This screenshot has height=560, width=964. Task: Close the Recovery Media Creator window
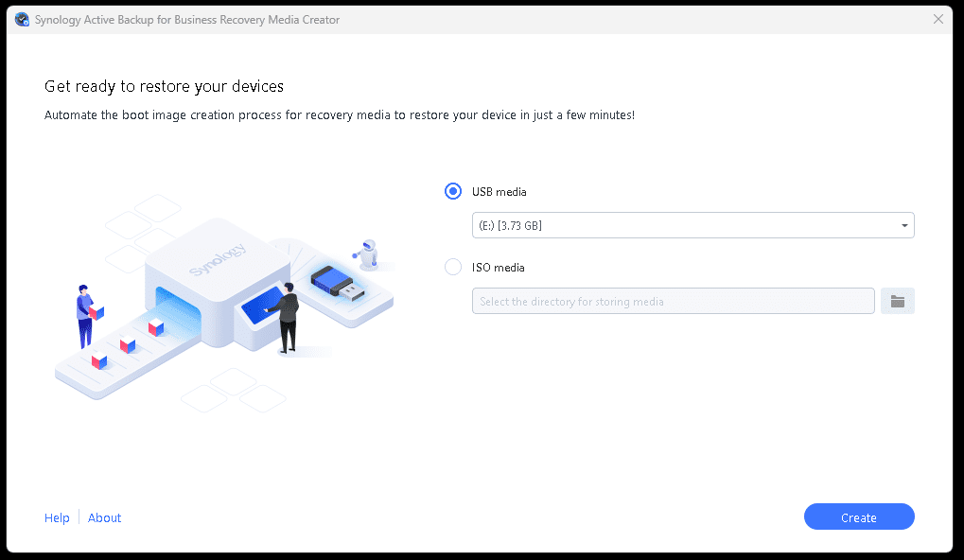click(938, 19)
